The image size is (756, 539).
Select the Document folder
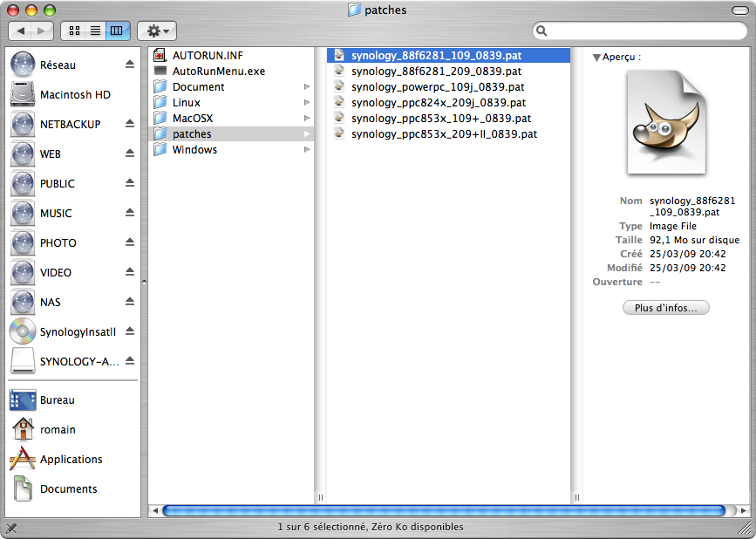(x=231, y=86)
